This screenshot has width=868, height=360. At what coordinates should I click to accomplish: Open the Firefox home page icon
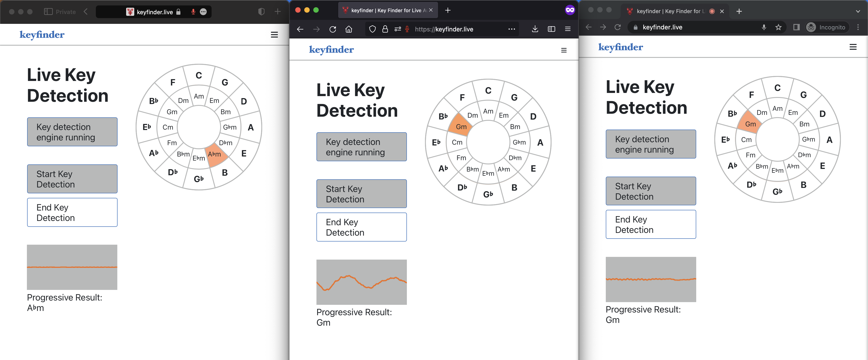(349, 29)
